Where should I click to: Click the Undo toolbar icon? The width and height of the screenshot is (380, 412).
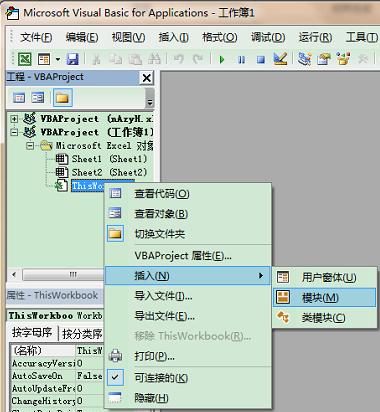coord(179,60)
